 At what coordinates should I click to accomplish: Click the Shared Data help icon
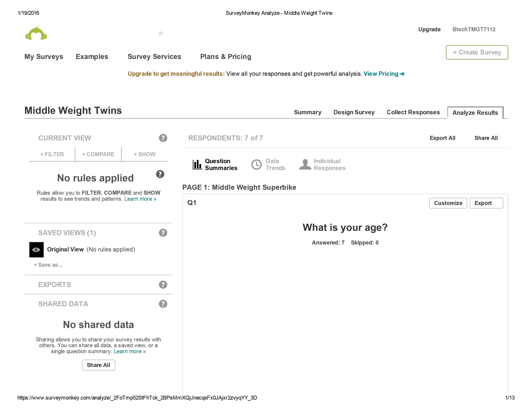click(163, 304)
